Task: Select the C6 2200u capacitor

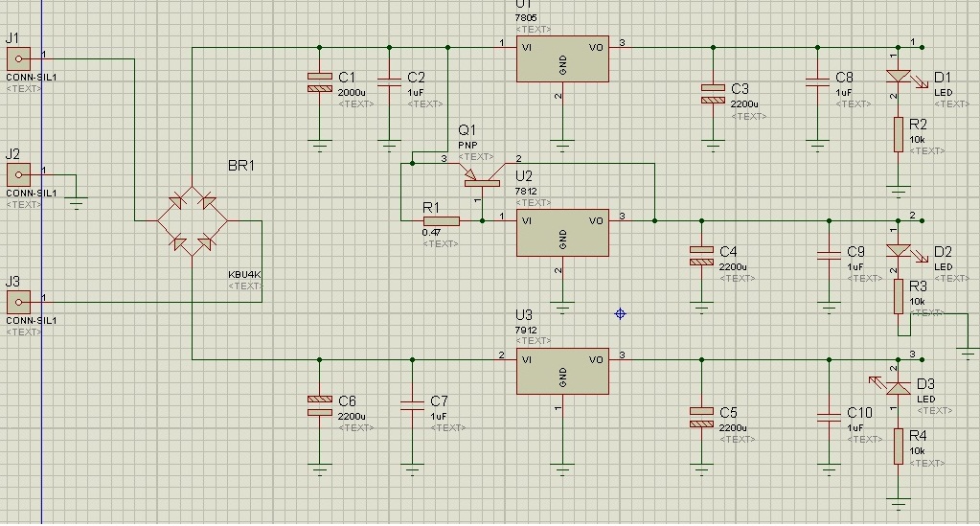Action: (319, 406)
